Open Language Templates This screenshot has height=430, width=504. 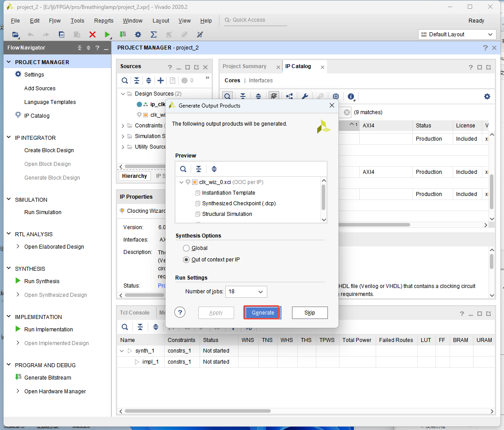50,102
